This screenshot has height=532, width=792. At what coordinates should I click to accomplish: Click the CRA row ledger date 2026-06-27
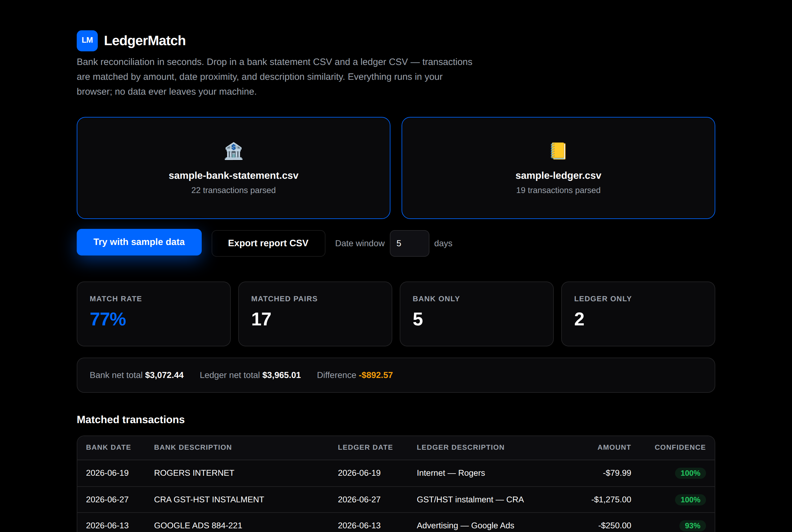pos(359,500)
